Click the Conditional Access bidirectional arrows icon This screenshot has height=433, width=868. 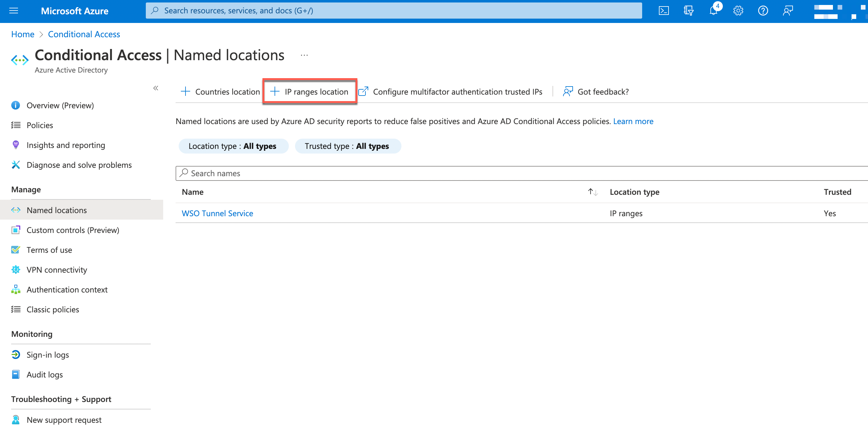pos(20,60)
